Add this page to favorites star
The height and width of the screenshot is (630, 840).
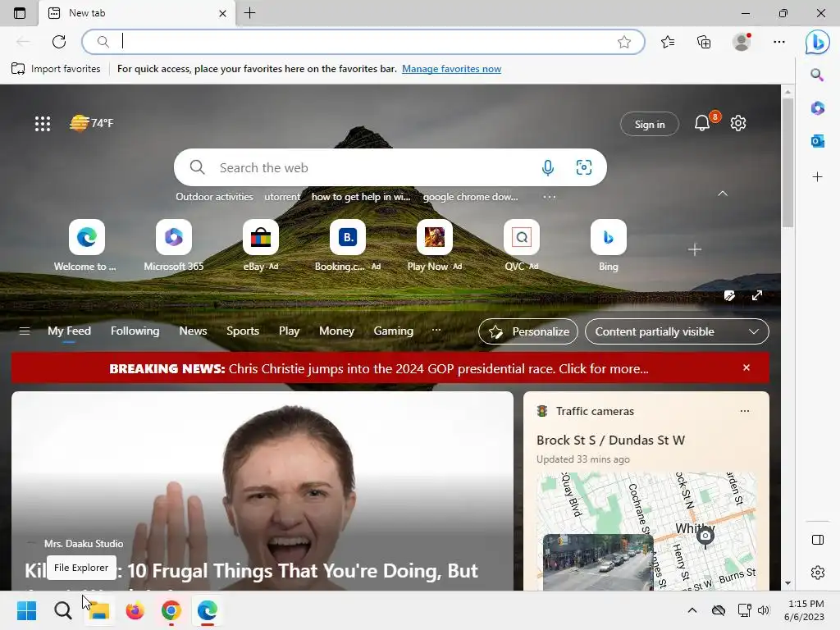(624, 42)
